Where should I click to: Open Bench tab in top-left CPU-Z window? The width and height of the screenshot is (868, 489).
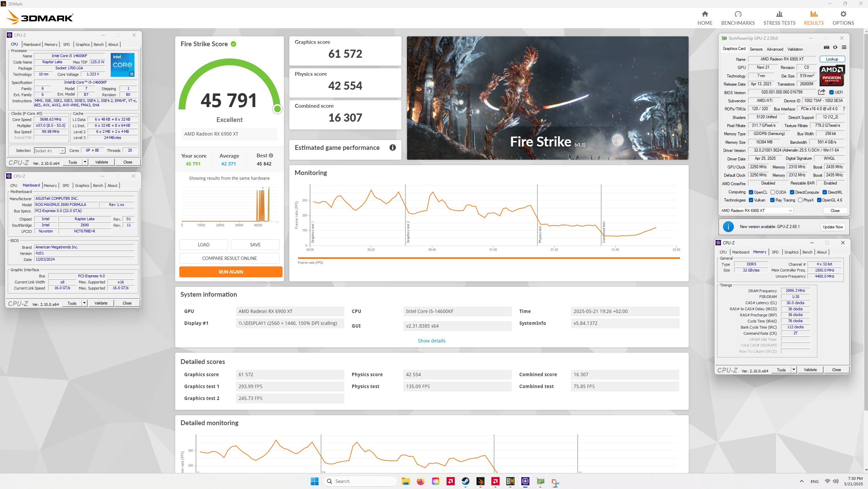[x=98, y=45]
